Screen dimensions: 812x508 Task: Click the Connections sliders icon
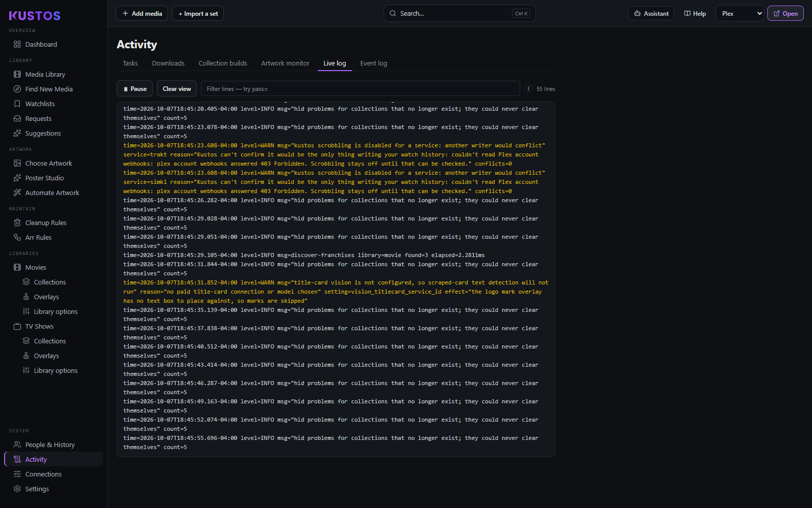[17, 474]
